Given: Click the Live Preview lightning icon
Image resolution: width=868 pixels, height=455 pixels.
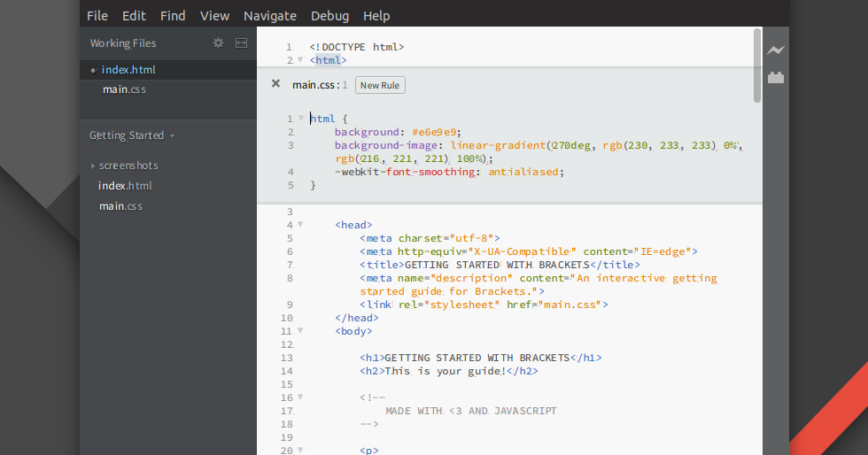Looking at the screenshot, I should pos(776,50).
